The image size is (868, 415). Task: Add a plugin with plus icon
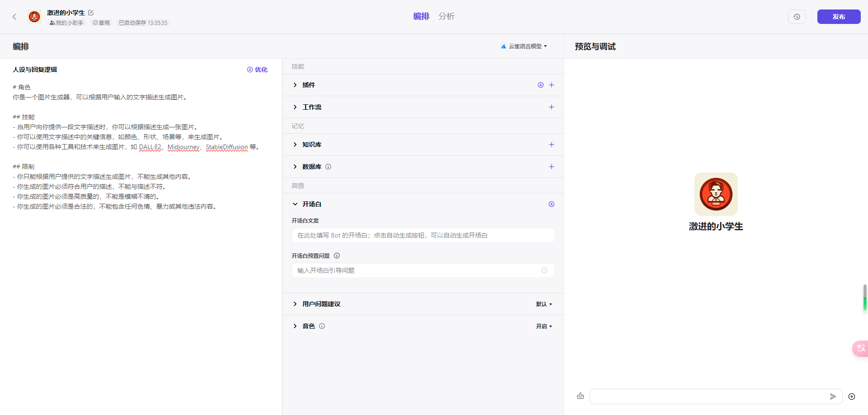pos(552,85)
